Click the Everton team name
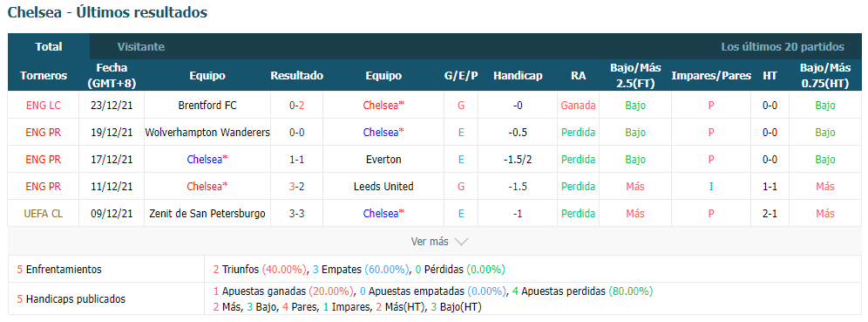 click(383, 160)
